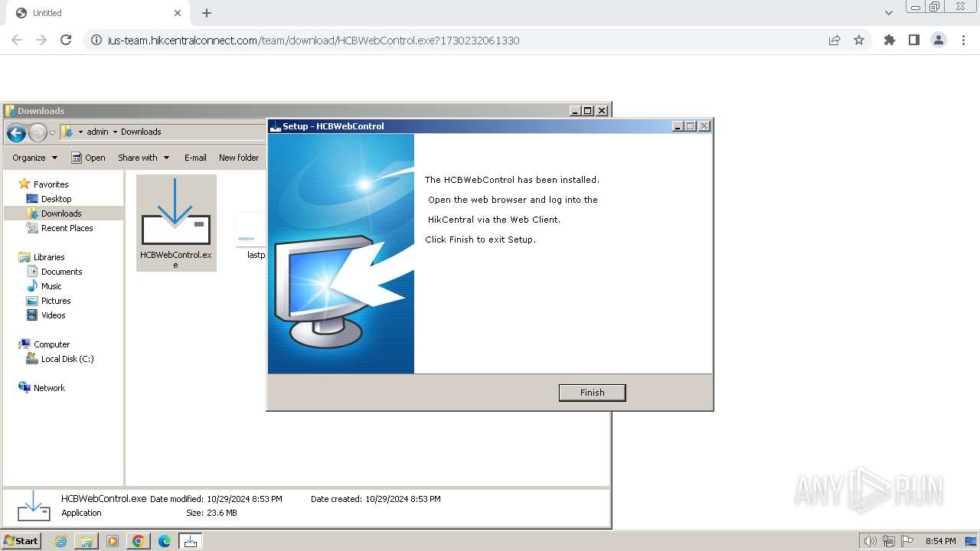Viewport: 980px width, 551px height.
Task: Click Setup dialog title bar icon
Action: [x=276, y=126]
